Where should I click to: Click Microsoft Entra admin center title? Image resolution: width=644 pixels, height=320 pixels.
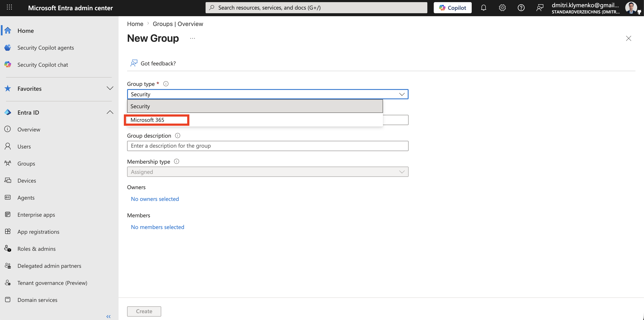[70, 8]
